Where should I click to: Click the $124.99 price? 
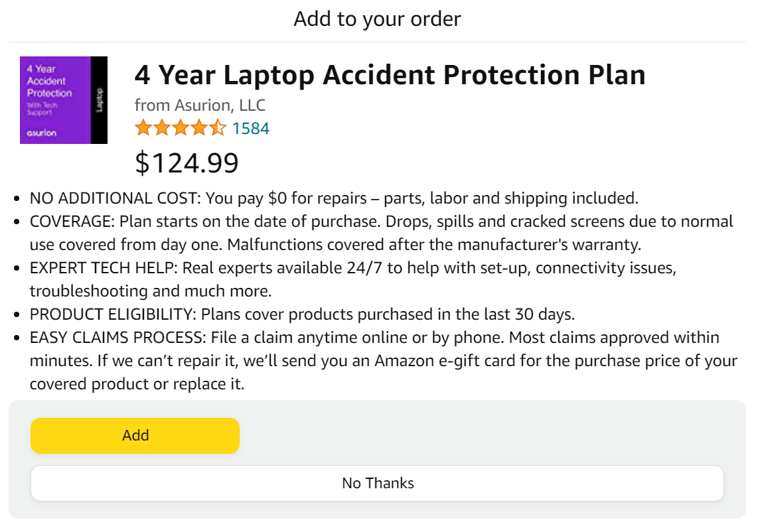(187, 163)
